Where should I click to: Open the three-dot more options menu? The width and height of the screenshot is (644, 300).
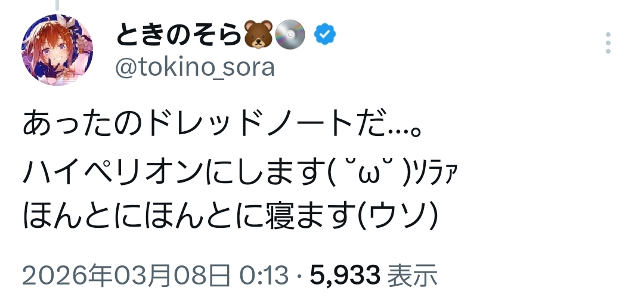(608, 44)
